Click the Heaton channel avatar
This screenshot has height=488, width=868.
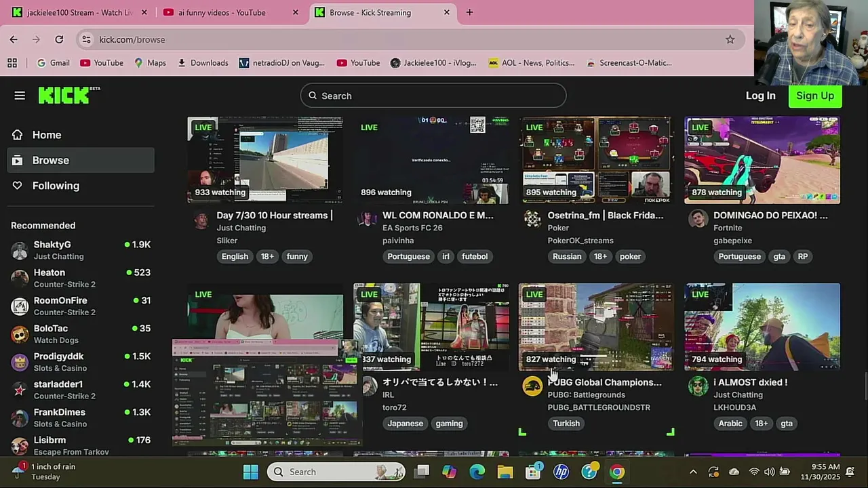pos(20,278)
